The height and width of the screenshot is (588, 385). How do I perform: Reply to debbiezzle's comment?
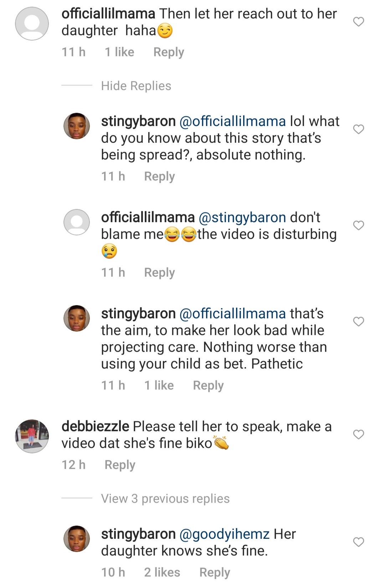120,465
